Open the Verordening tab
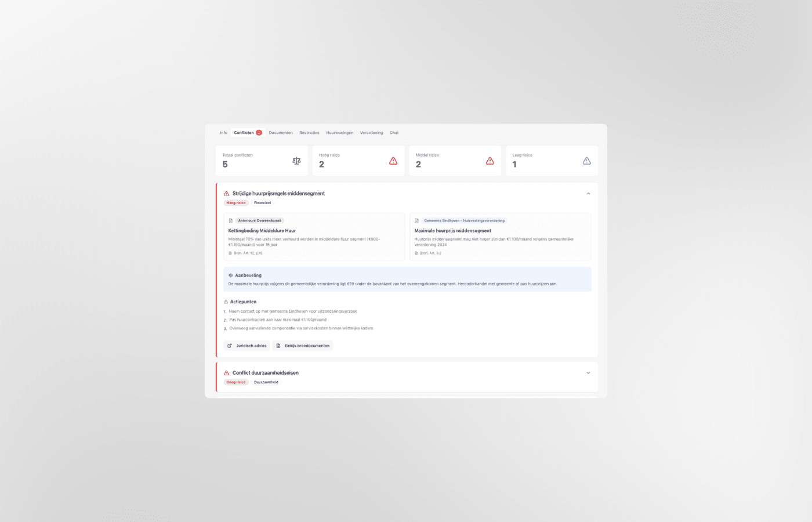Image resolution: width=812 pixels, height=522 pixels. pos(371,133)
